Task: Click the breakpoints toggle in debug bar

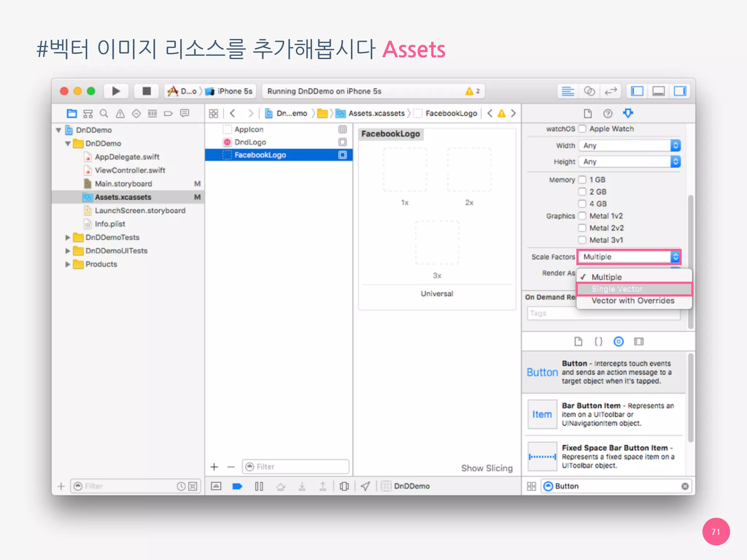Action: [x=237, y=486]
